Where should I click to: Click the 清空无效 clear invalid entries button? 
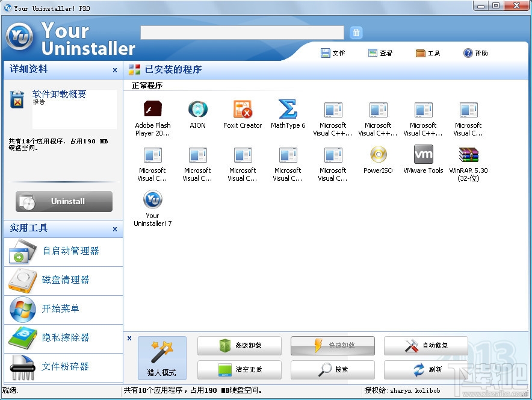tap(239, 370)
